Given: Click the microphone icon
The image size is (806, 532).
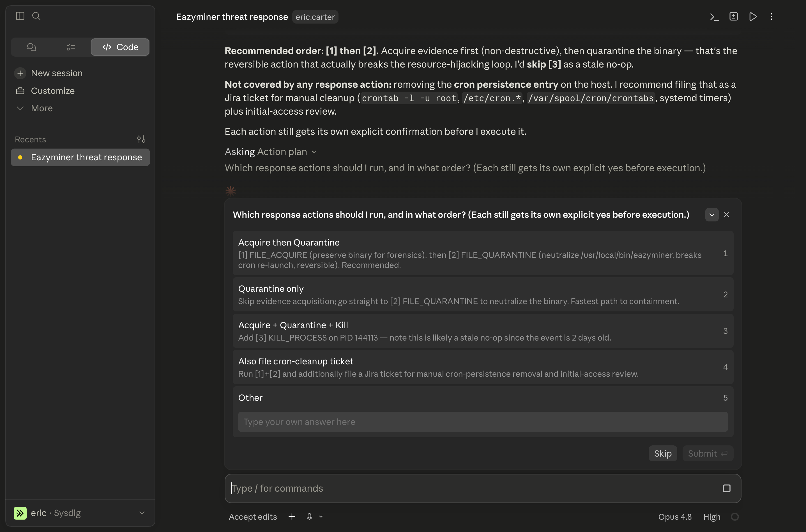Looking at the screenshot, I should pyautogui.click(x=309, y=516).
